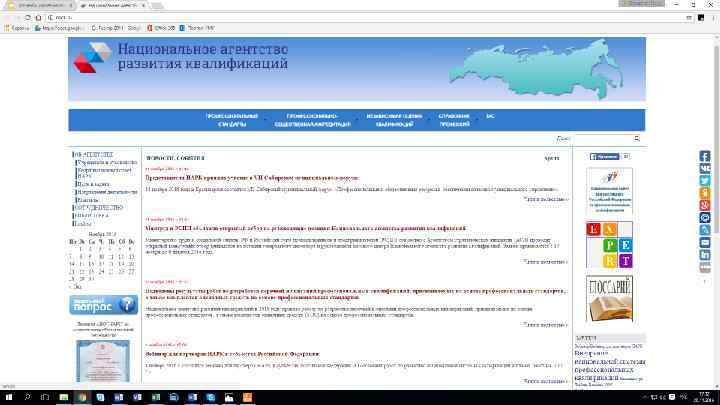Image resolution: width=720 pixels, height=405 pixels.
Task: Share page via orange Odnoklassniki icon
Action: point(704,193)
